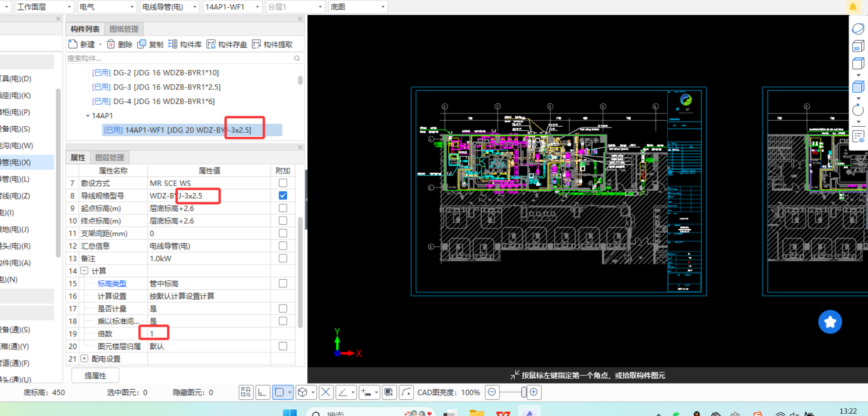Viewport: 868px width, 416px height.
Task: Click the Windows Start button
Action: 290,412
